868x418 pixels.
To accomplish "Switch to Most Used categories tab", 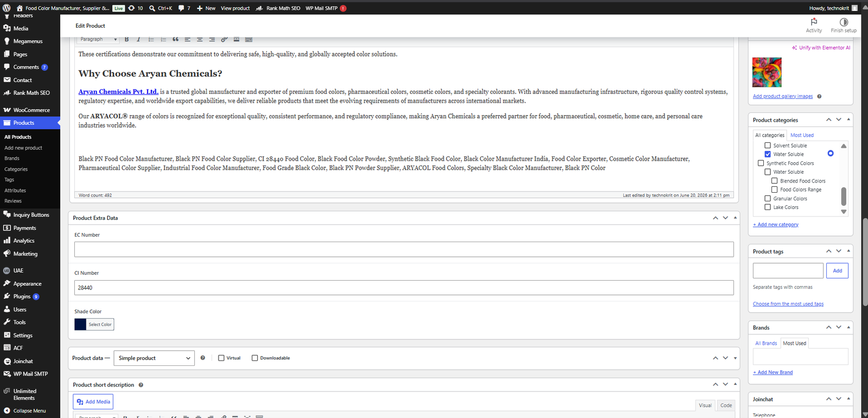I will point(802,135).
